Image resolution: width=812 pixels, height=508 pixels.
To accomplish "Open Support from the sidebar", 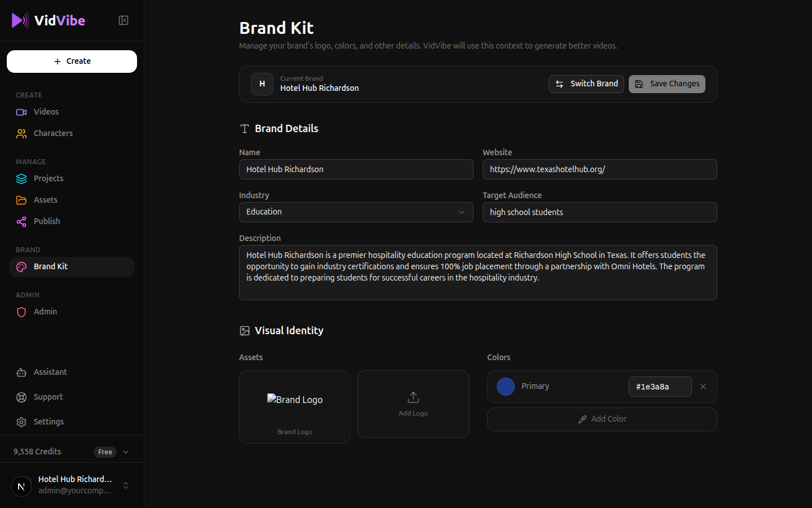I will 72,397.
